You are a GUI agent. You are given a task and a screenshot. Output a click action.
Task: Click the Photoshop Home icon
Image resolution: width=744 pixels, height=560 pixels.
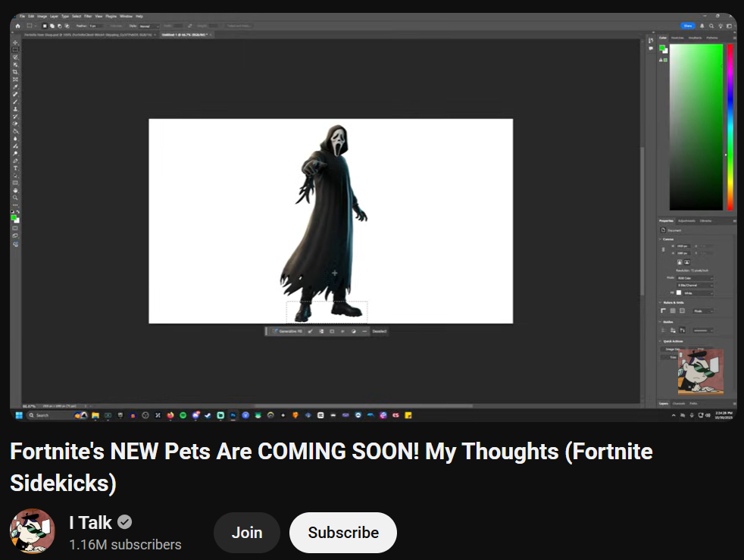coord(17,26)
